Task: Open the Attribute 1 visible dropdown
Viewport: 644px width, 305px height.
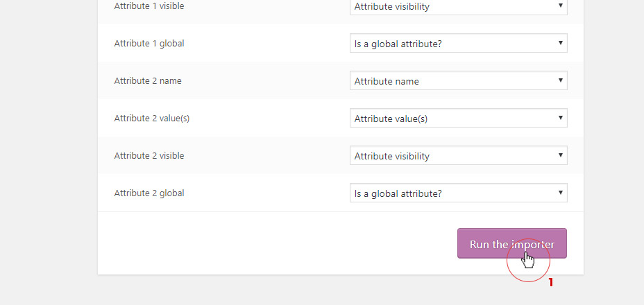Action: (458, 6)
